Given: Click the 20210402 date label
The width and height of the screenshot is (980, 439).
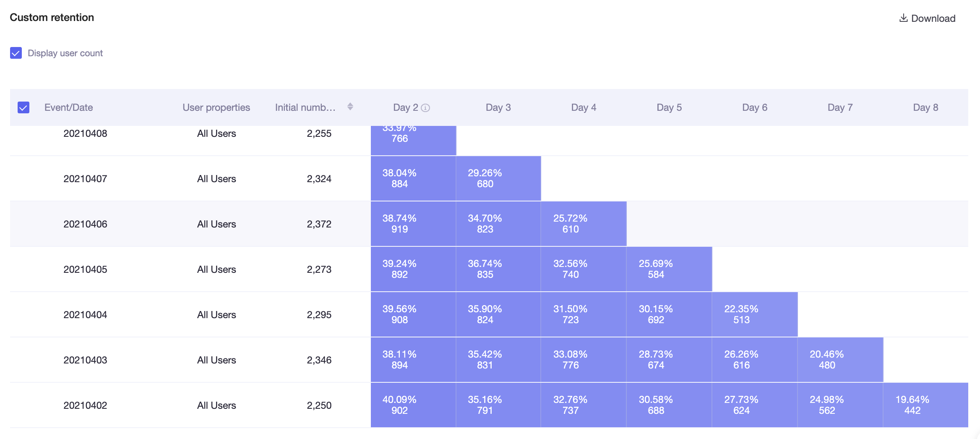Looking at the screenshot, I should [x=85, y=405].
